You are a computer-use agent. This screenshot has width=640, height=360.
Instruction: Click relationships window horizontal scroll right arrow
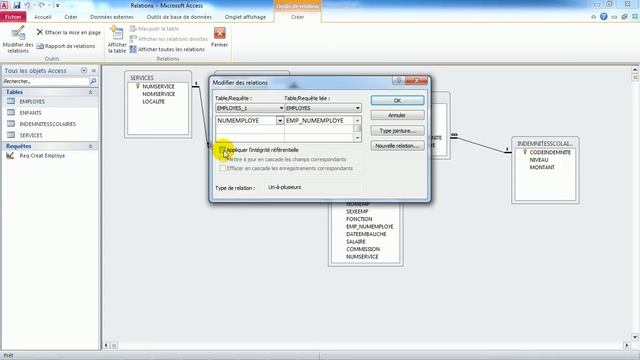[627, 345]
